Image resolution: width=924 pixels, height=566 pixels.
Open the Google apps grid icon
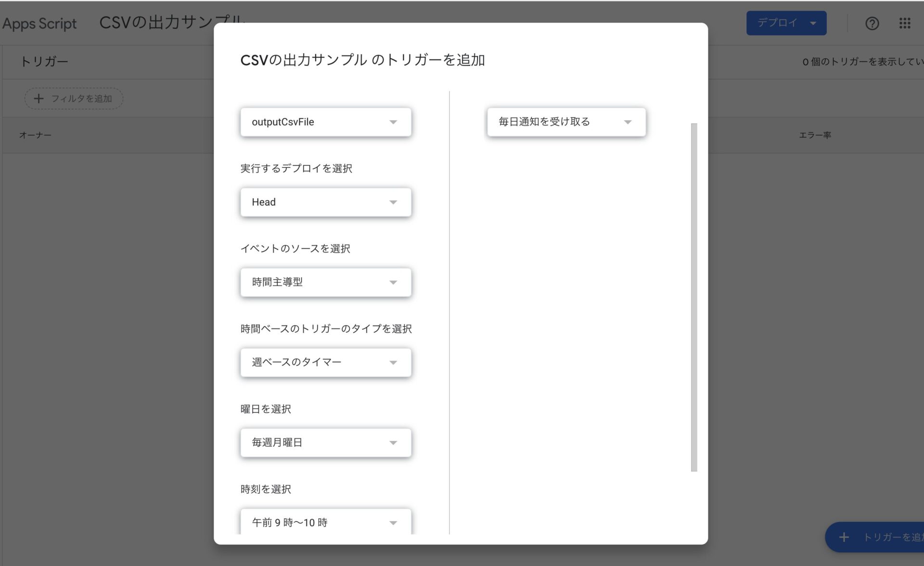pyautogui.click(x=904, y=23)
